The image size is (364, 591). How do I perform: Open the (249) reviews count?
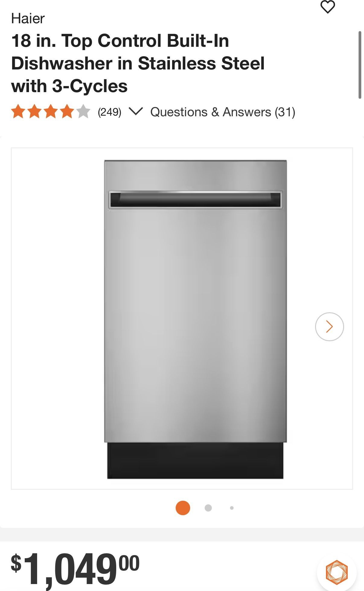(x=110, y=112)
